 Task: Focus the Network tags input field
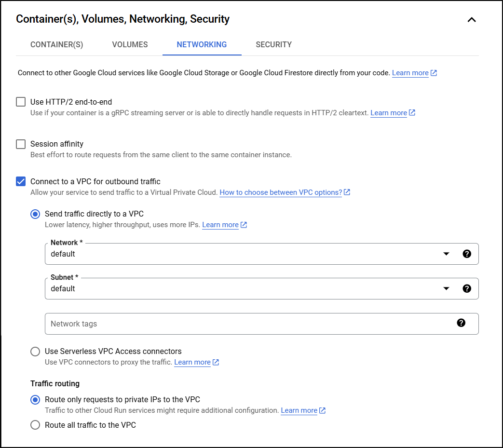coord(261,324)
